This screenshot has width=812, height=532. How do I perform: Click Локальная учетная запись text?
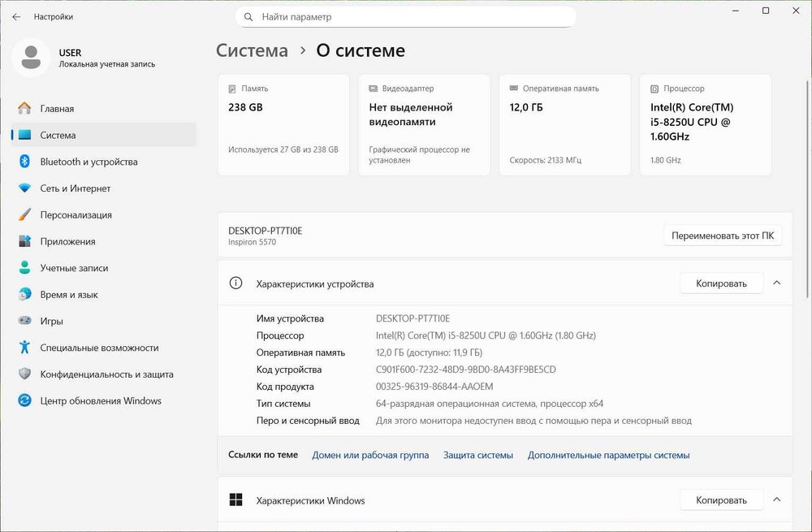[x=106, y=64]
